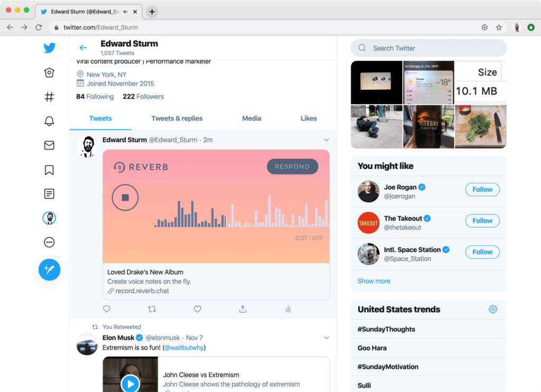Open trends settings gear icon
541x392 pixels.
493,309
